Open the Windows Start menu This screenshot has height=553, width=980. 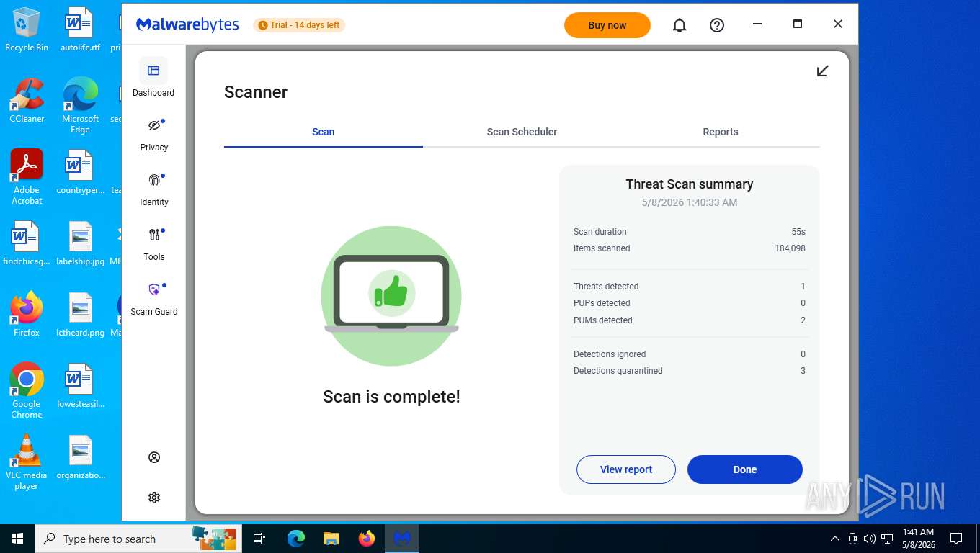[x=17, y=539]
